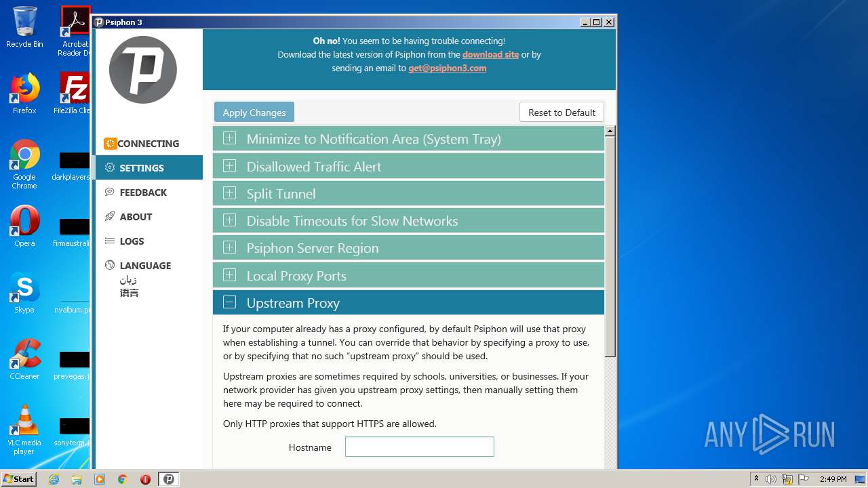Open Skype desktop icon

(x=24, y=293)
